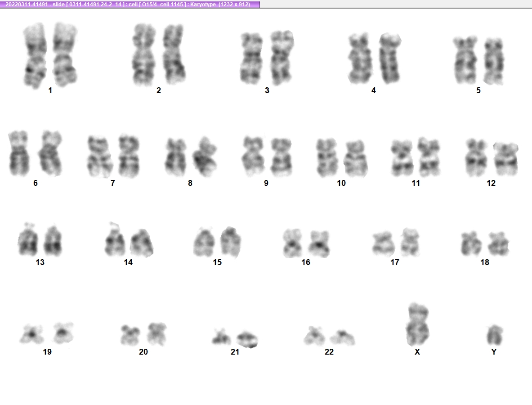Click the label '1' under the first pair
Viewport: 532px width, 405px height.
click(50, 90)
